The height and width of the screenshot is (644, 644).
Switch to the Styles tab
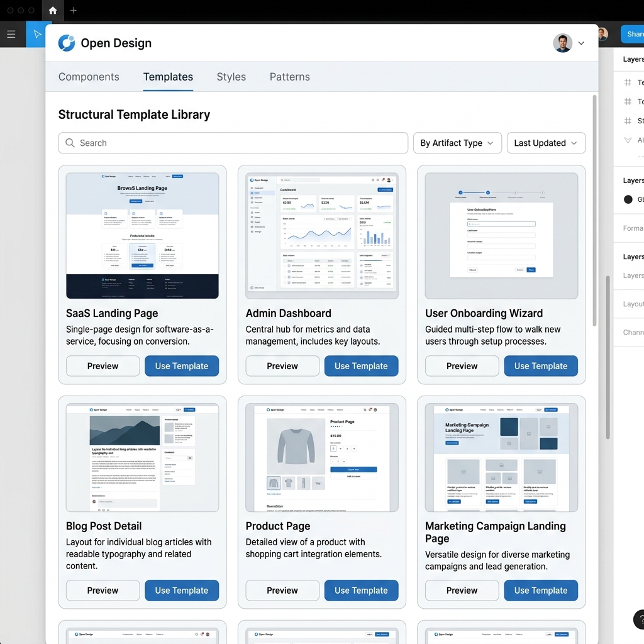click(231, 77)
